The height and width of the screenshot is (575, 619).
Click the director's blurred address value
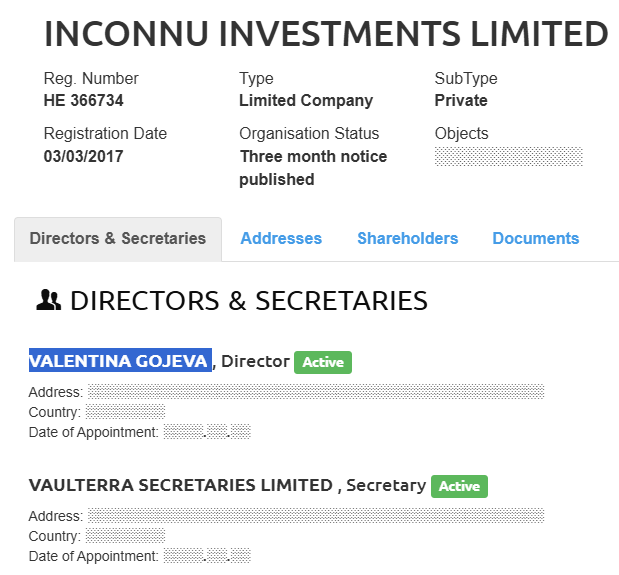point(316,391)
